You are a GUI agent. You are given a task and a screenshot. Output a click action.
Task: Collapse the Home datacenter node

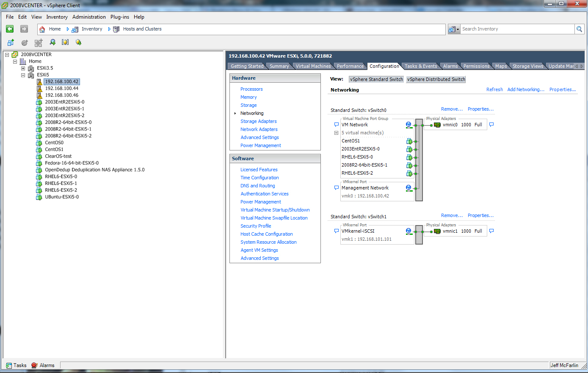15,61
